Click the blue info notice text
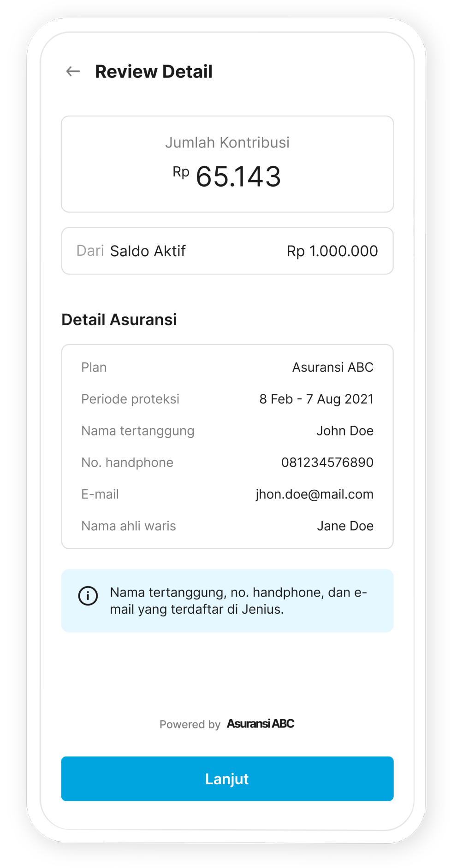This screenshot has width=457, height=868. (238, 601)
